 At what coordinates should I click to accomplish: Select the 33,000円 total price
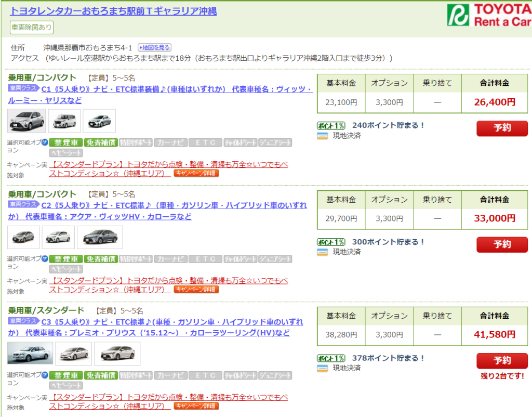coord(495,218)
